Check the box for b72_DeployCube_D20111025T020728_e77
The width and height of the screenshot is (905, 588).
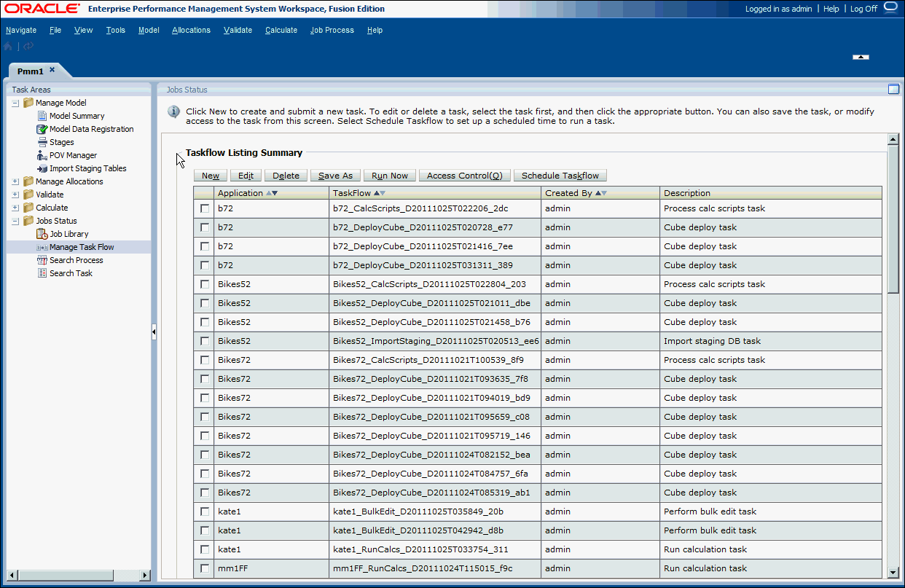pos(205,227)
